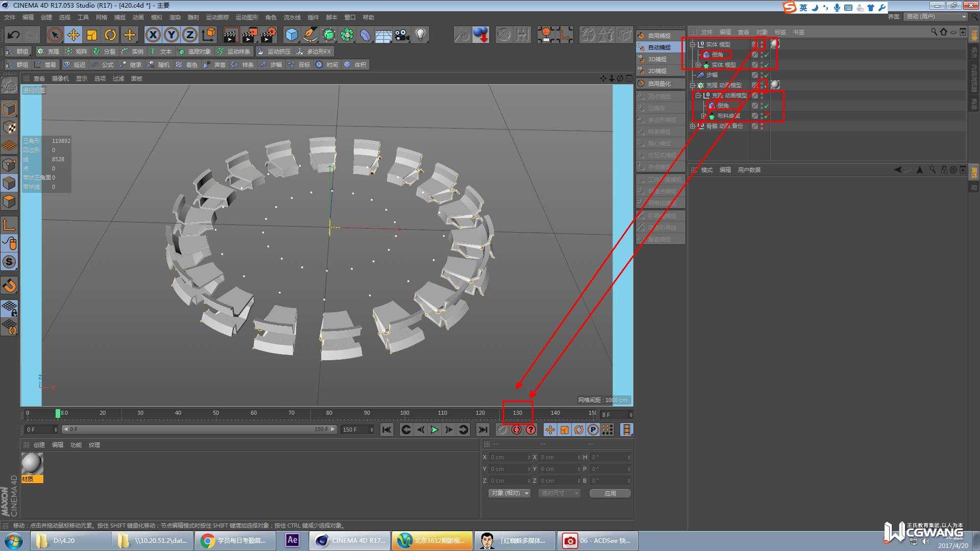Open the 摄像机 viewport menu
Image resolution: width=980 pixels, height=551 pixels.
(60, 79)
